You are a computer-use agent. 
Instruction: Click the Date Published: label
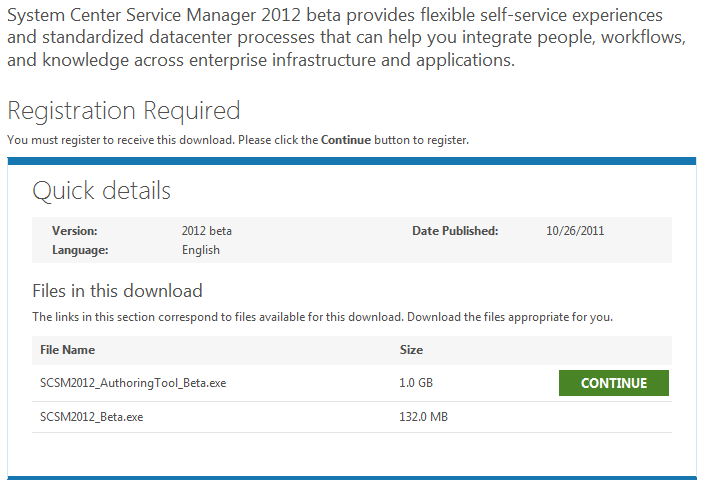click(x=455, y=231)
